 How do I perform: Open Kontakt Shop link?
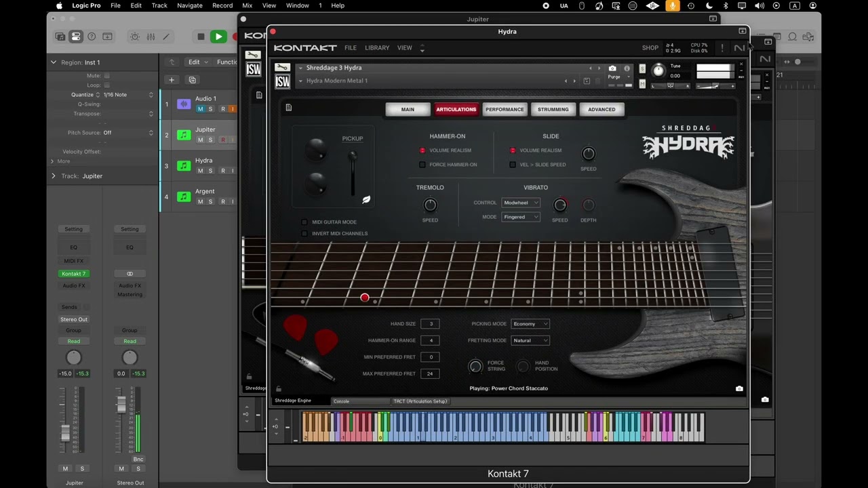(x=650, y=48)
